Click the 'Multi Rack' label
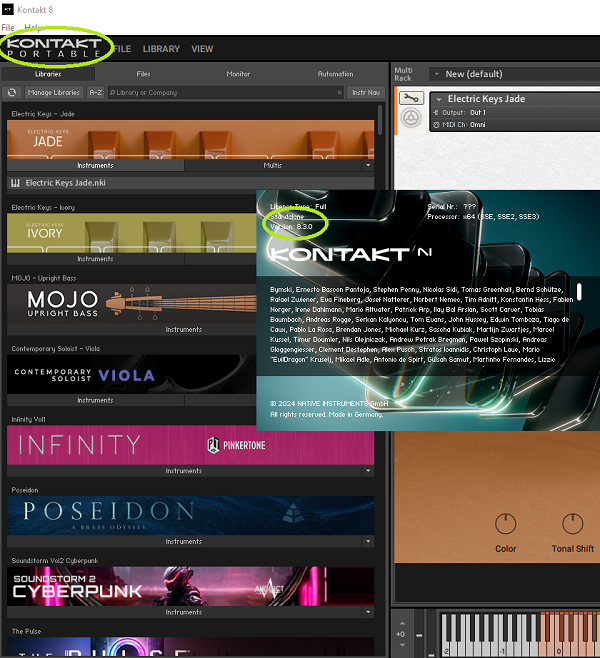 tap(403, 74)
